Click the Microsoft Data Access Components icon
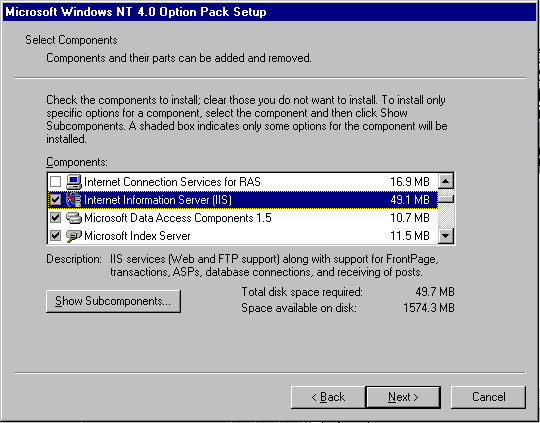 point(74,218)
